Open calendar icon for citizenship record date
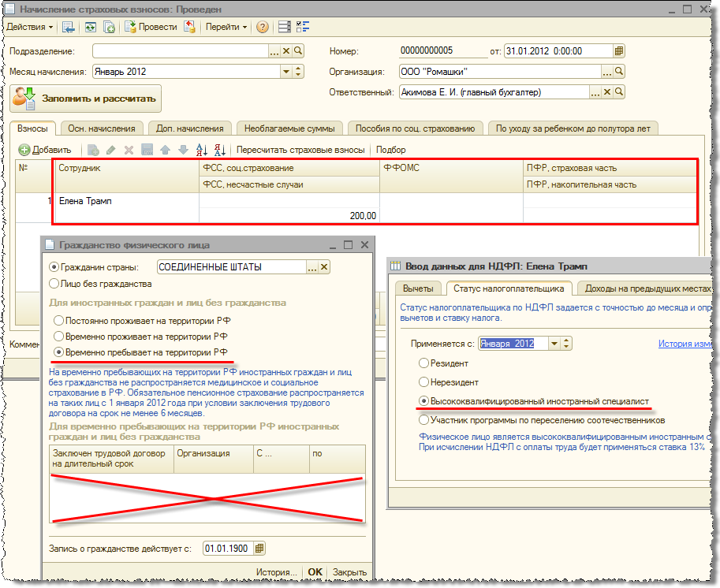 pyautogui.click(x=259, y=549)
